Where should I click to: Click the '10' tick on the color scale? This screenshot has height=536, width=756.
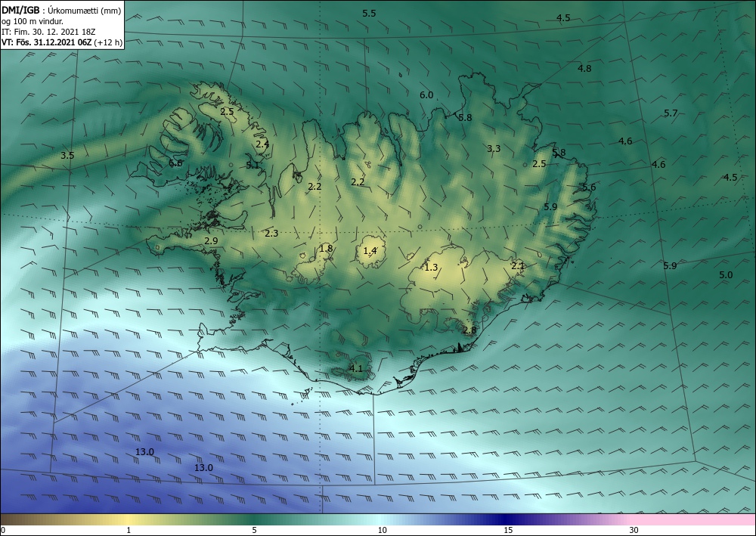tap(382, 530)
